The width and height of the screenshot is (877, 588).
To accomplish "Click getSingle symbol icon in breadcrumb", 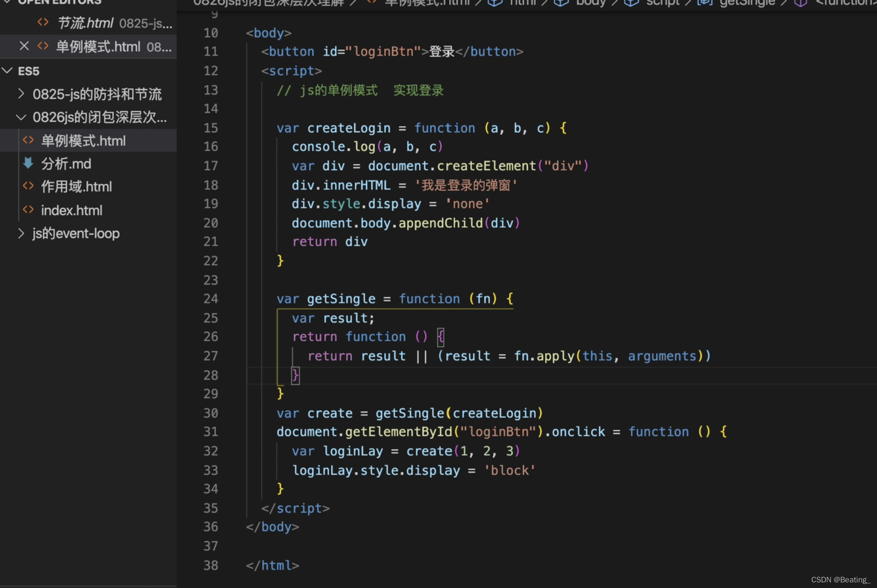I will click(x=705, y=3).
